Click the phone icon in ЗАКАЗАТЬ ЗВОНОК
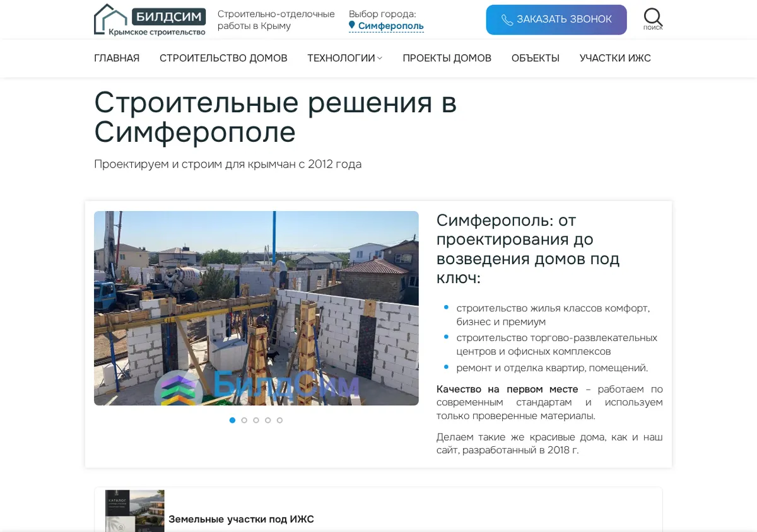This screenshot has width=757, height=532. click(x=507, y=20)
